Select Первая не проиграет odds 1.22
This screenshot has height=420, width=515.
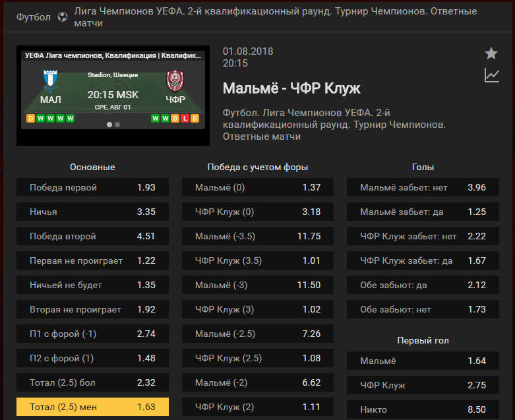[92, 260]
